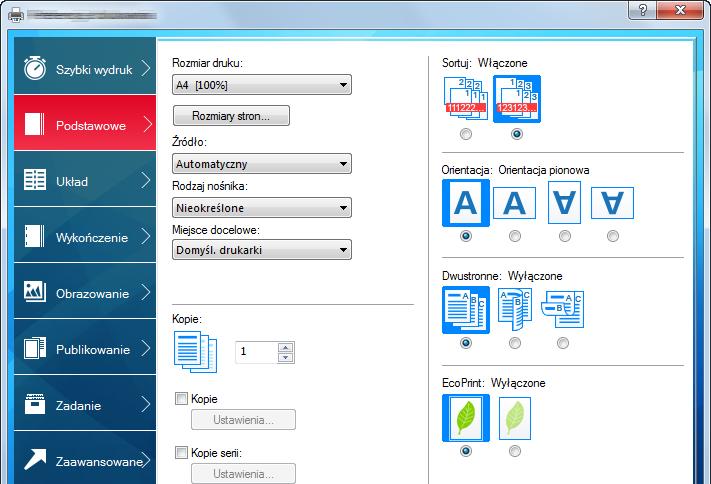Open the Szybki wydruk tab
This screenshot has width=711, height=484.
point(85,66)
